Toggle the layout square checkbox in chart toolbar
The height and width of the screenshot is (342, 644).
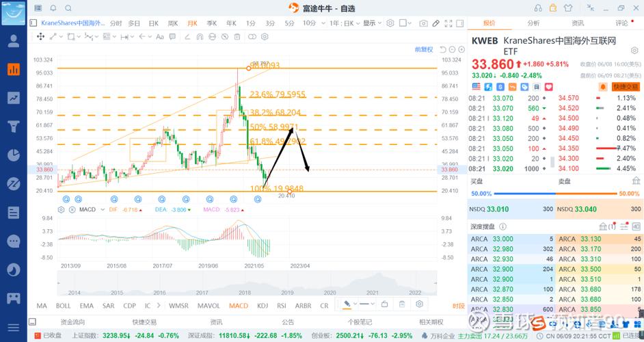405,23
